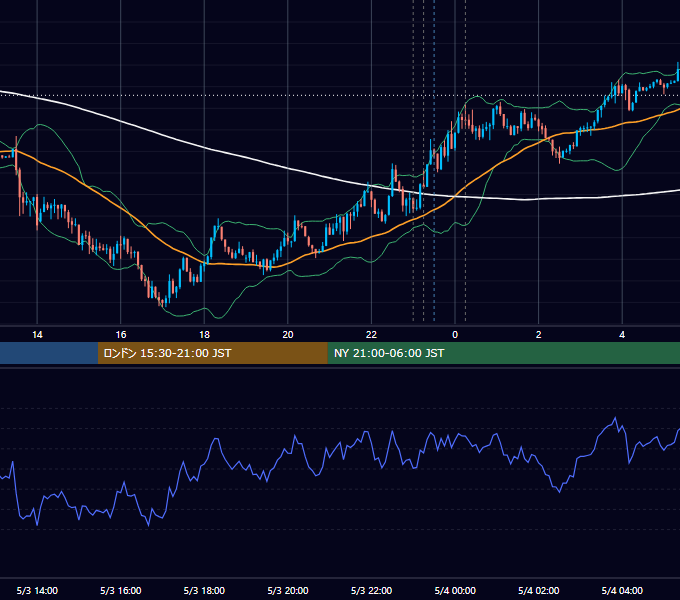Click the "2" hour label on the time axis
This screenshot has width=680, height=600.
click(x=539, y=335)
